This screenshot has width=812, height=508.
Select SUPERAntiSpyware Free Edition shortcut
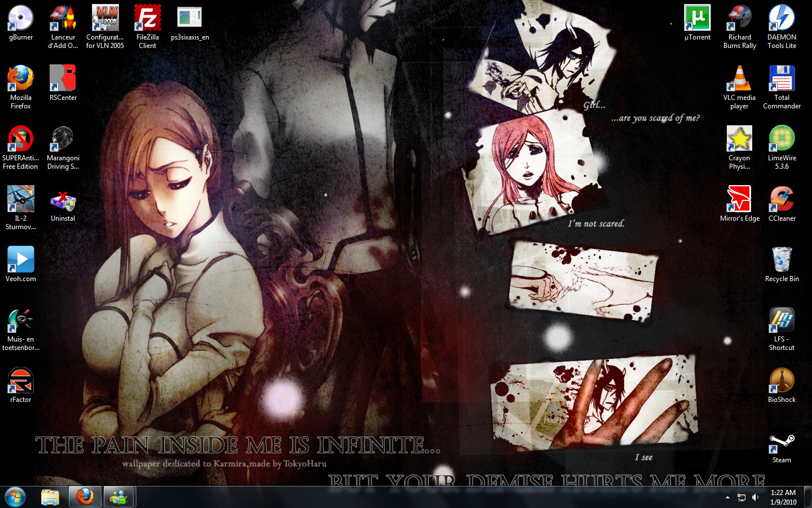click(x=21, y=147)
